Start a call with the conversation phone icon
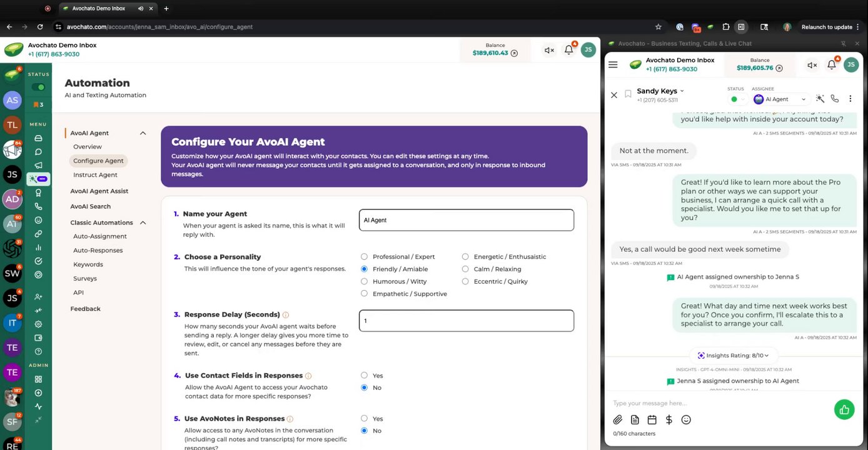The height and width of the screenshot is (450, 868). (x=835, y=99)
